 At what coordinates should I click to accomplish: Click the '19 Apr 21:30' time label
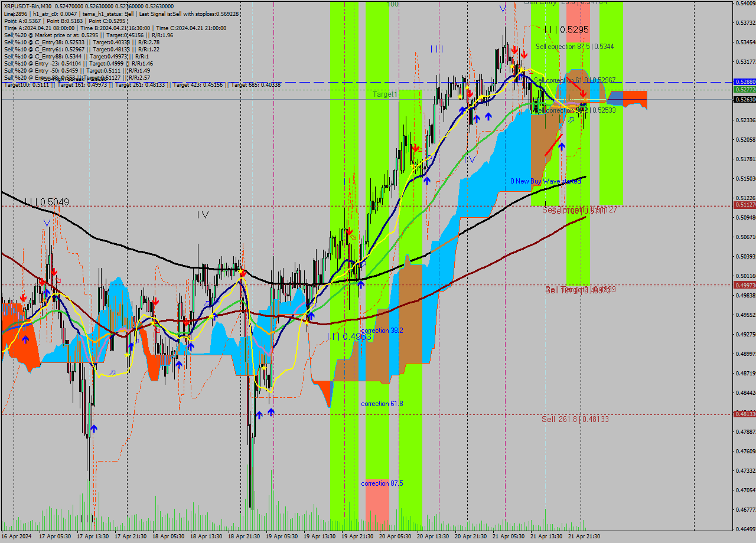(x=357, y=537)
